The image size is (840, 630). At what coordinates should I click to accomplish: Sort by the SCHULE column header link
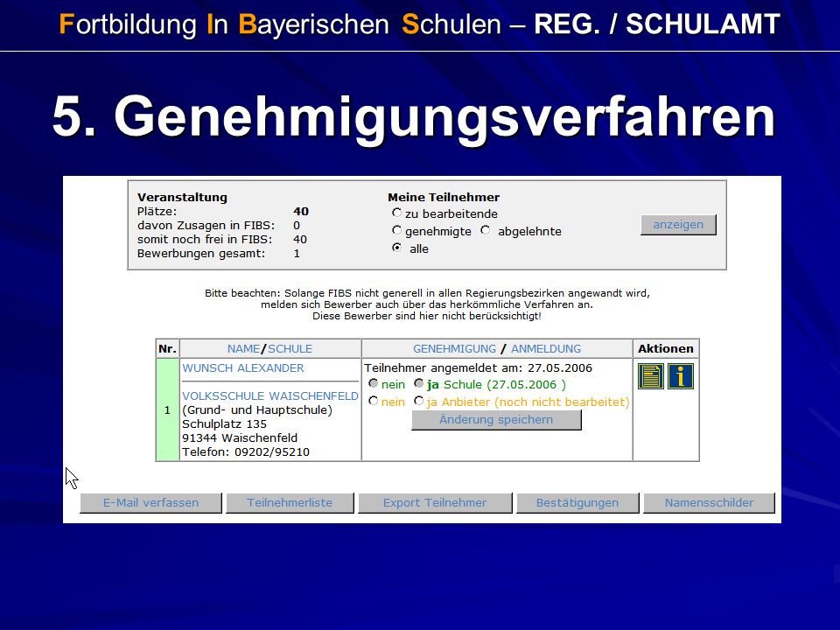[x=290, y=349]
